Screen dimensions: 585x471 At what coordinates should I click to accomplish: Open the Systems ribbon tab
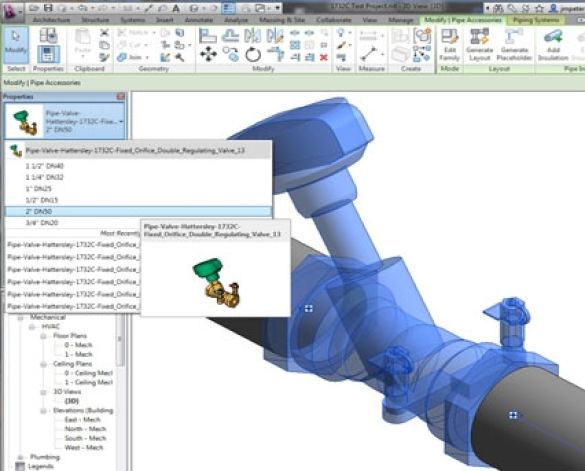coord(133,20)
